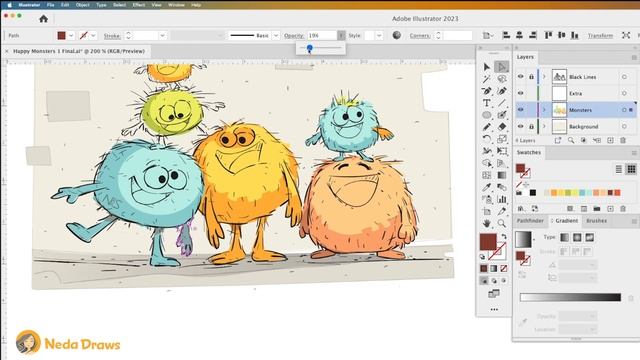Unlock the Black Lines layer

(x=531, y=77)
